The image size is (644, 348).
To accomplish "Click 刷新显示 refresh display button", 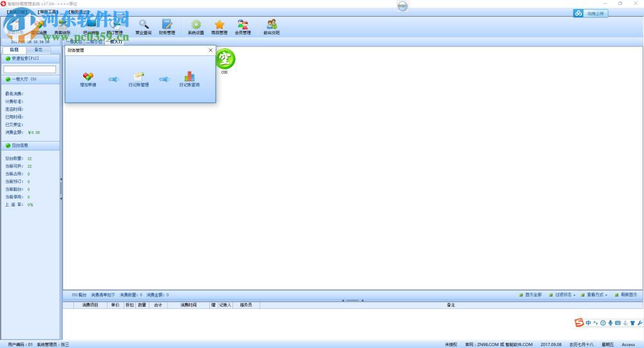I will click(626, 295).
